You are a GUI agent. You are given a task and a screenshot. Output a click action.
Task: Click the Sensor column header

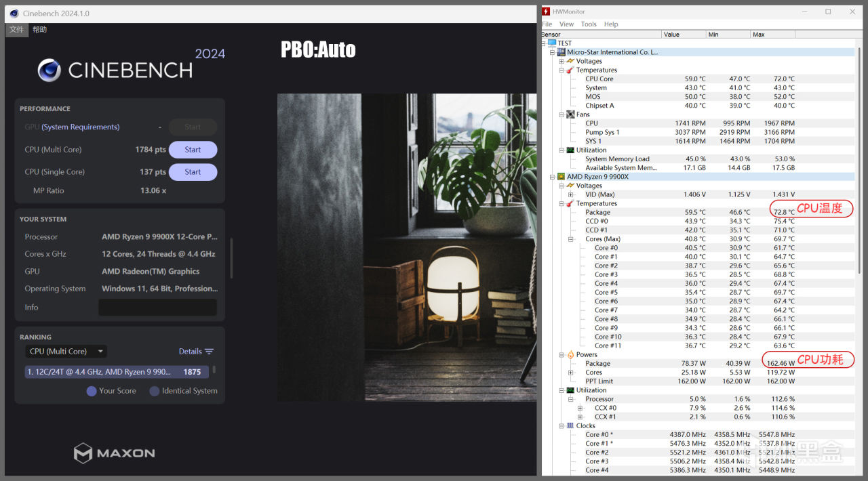point(601,34)
